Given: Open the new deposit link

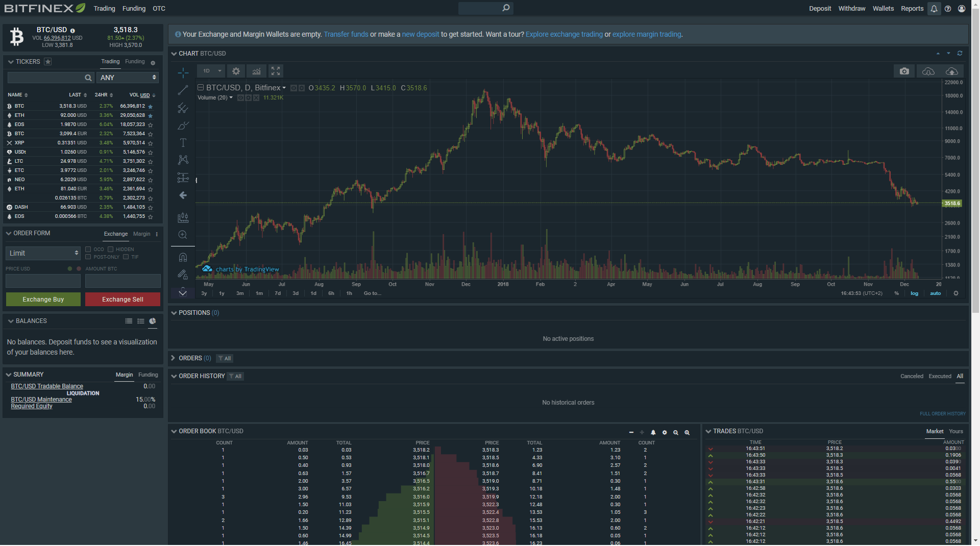Looking at the screenshot, I should tap(421, 35).
